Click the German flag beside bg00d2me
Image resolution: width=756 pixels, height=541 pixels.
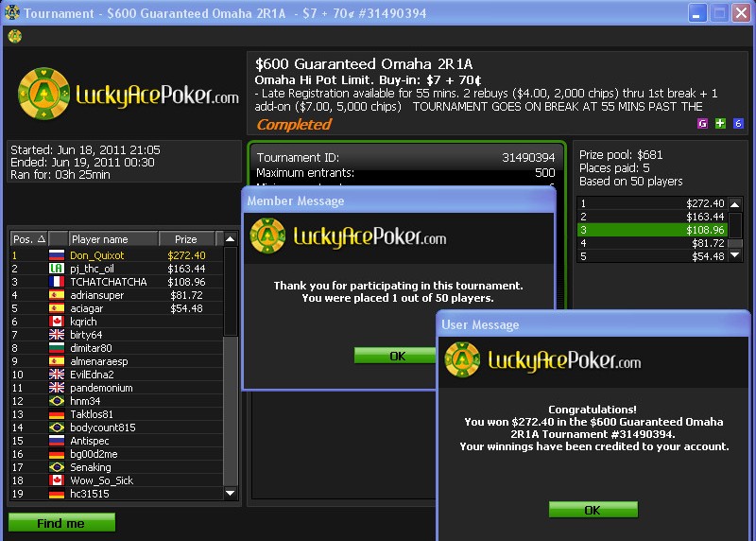[57, 454]
